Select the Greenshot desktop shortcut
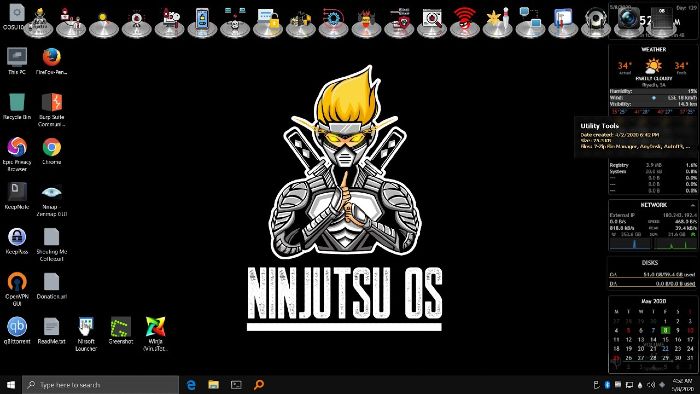 (x=121, y=331)
